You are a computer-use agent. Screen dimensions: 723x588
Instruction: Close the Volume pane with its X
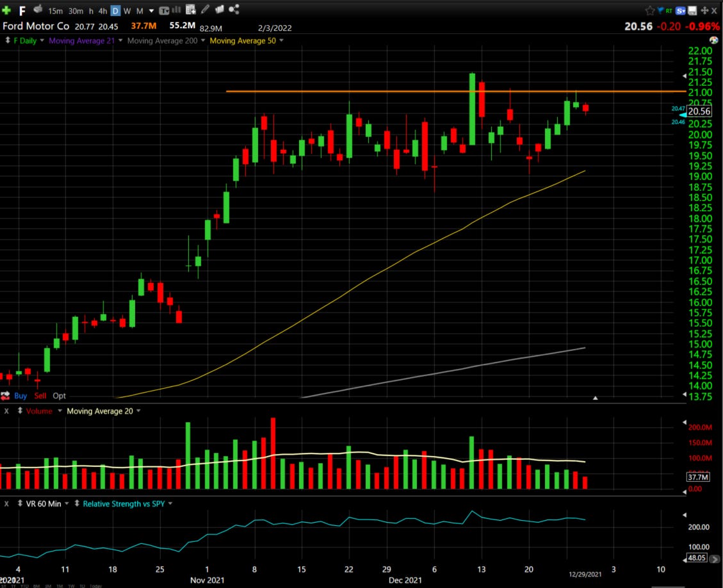pos(6,411)
